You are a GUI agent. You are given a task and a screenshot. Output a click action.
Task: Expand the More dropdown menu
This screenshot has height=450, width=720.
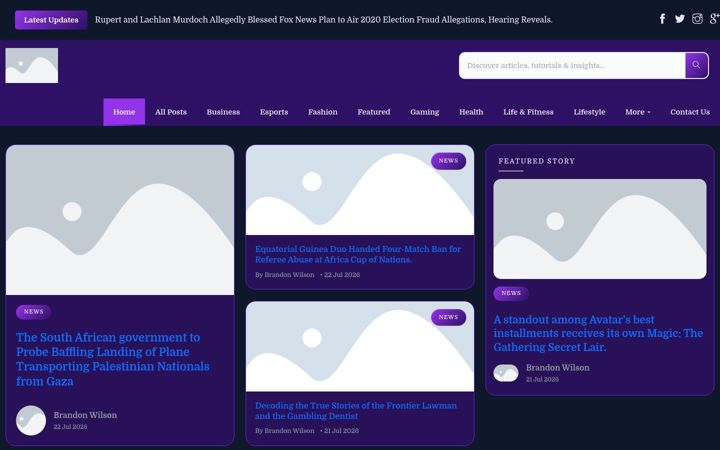pos(637,112)
